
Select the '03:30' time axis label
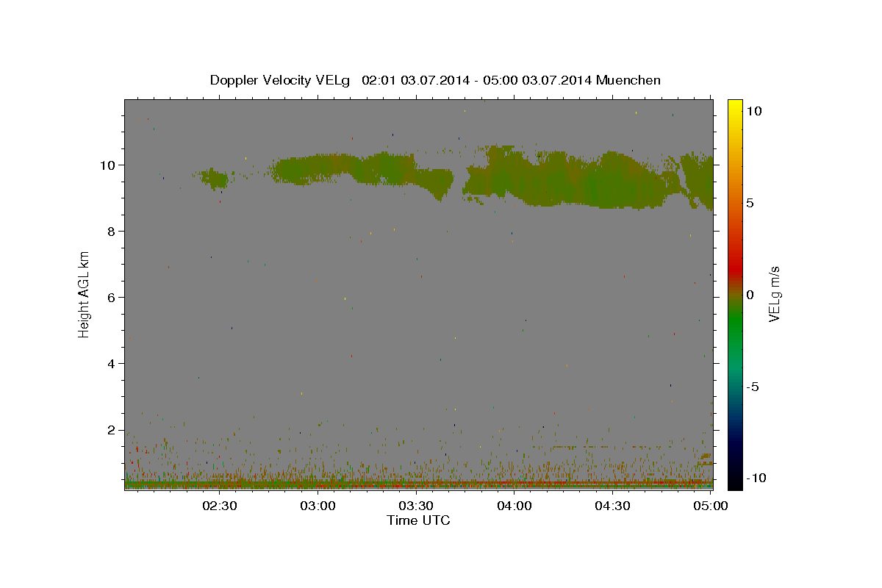[416, 506]
